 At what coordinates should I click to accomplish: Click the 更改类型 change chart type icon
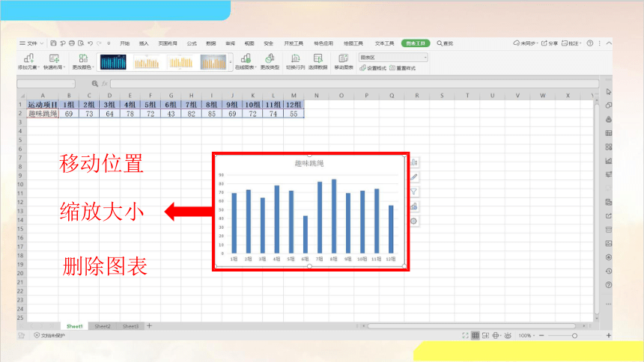click(270, 58)
